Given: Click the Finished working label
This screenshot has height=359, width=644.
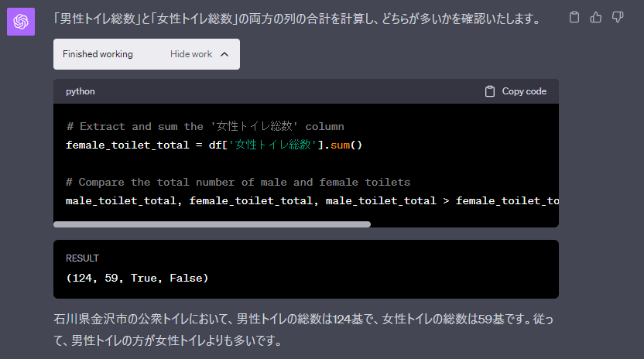Looking at the screenshot, I should pyautogui.click(x=98, y=54).
